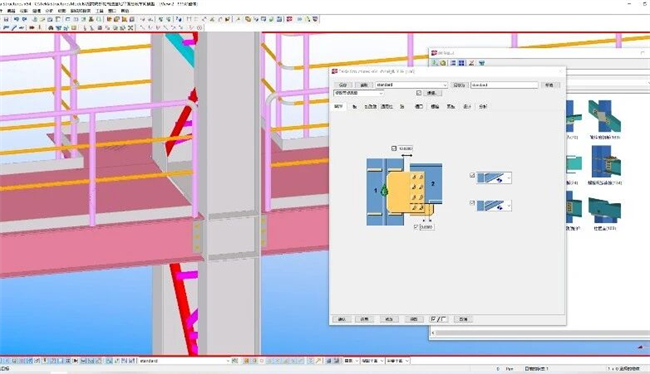Click the crossed-arrows icon ending the second toolbar group

pyautogui.click(x=130, y=28)
